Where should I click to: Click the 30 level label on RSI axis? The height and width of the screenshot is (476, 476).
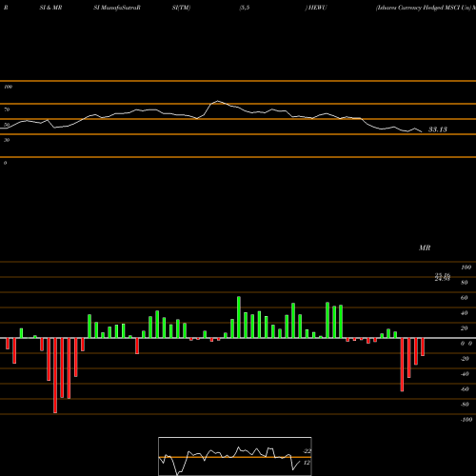(7, 140)
